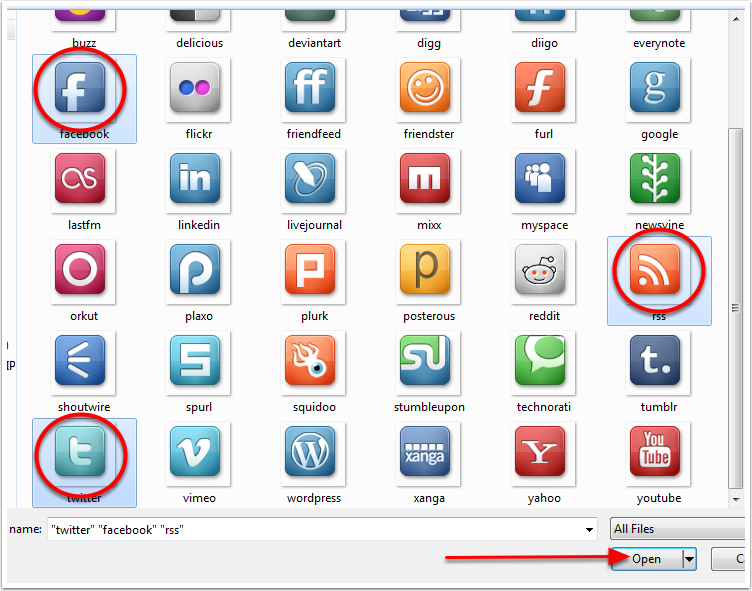Click the vertical scrollbar thumb
Image resolution: width=752 pixels, height=591 pixels.
735,308
